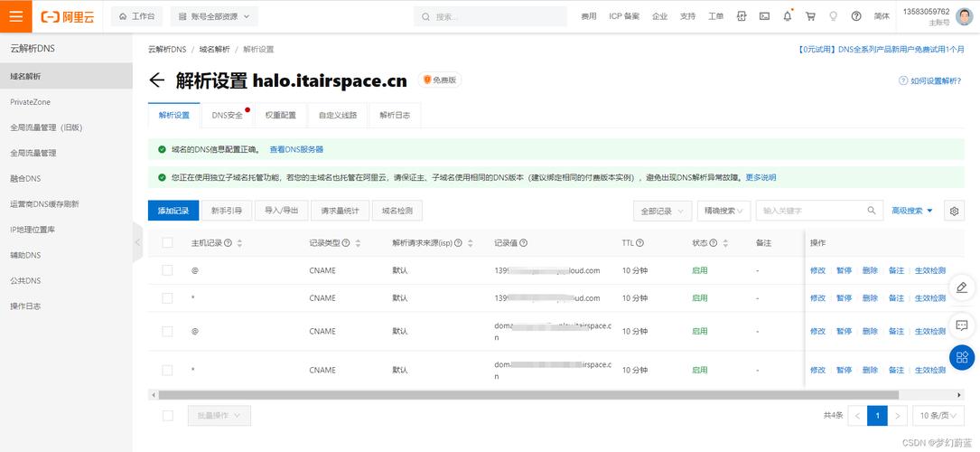Sort by 状态 column arrows
The height and width of the screenshot is (452, 980).
pos(725,243)
